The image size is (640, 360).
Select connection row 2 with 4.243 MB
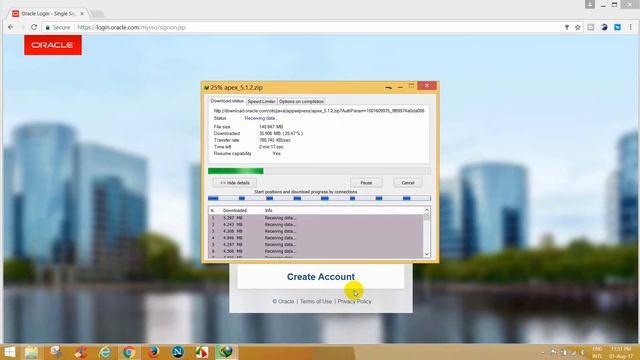tap(316, 224)
